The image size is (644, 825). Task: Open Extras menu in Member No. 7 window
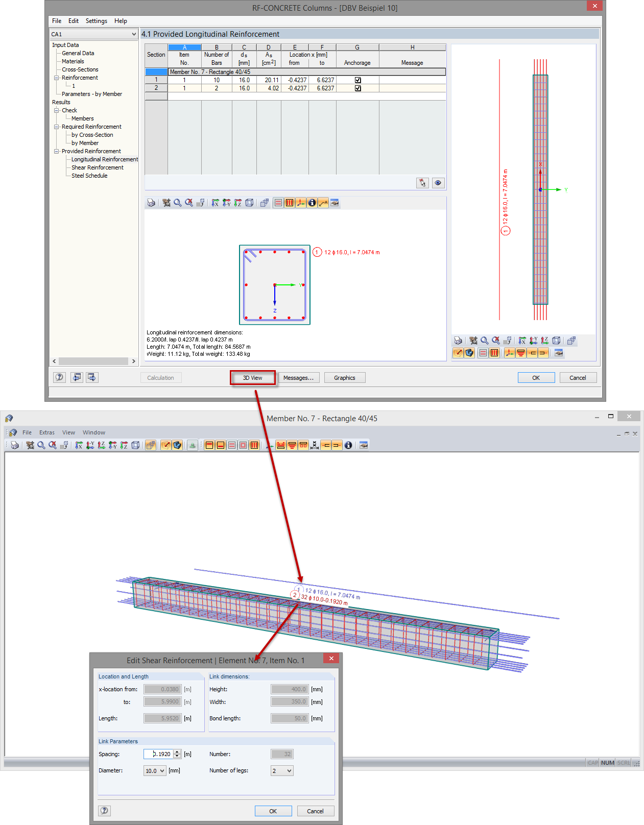tap(47, 432)
